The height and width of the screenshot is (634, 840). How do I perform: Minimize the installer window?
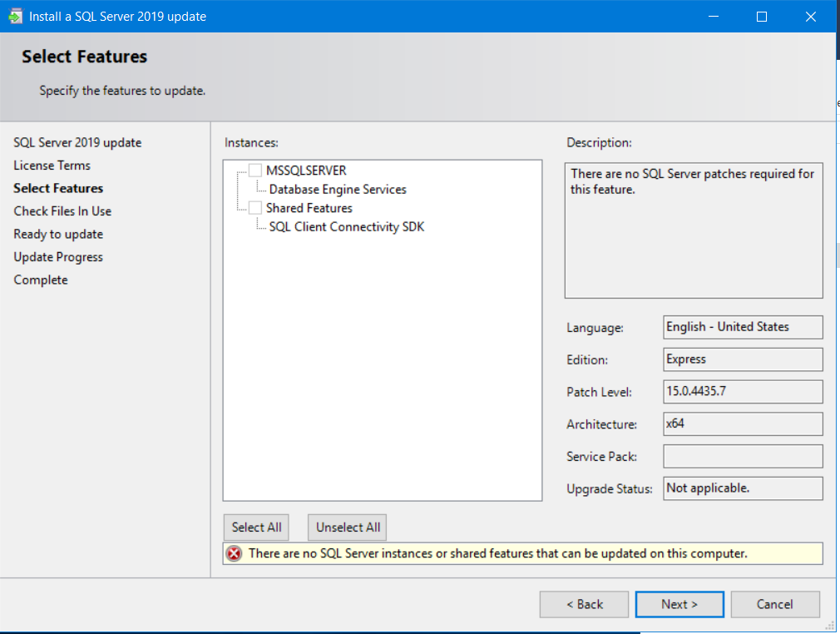pyautogui.click(x=714, y=16)
